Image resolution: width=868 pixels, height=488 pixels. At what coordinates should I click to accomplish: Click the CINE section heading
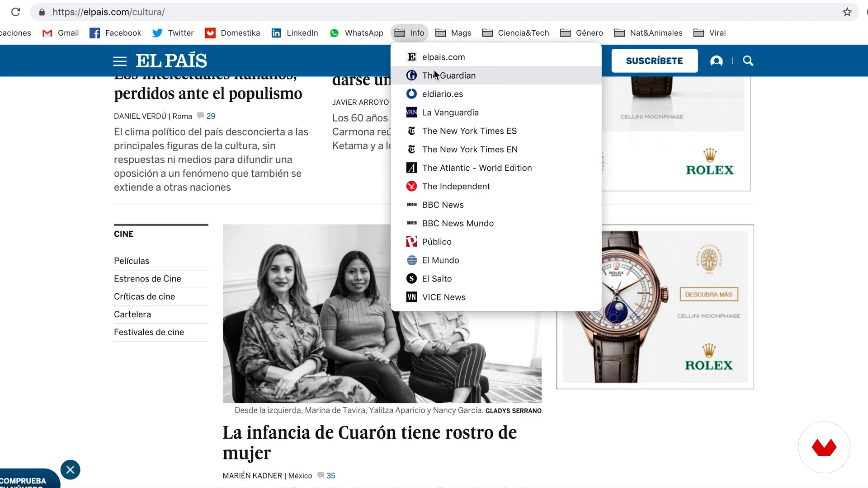click(123, 234)
